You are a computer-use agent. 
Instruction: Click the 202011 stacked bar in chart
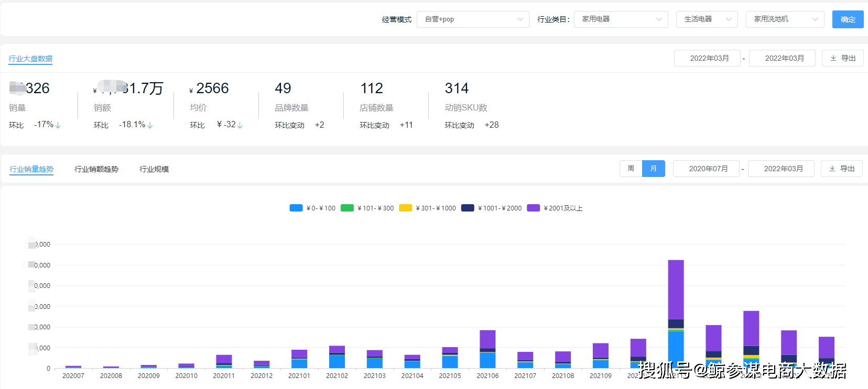click(224, 362)
